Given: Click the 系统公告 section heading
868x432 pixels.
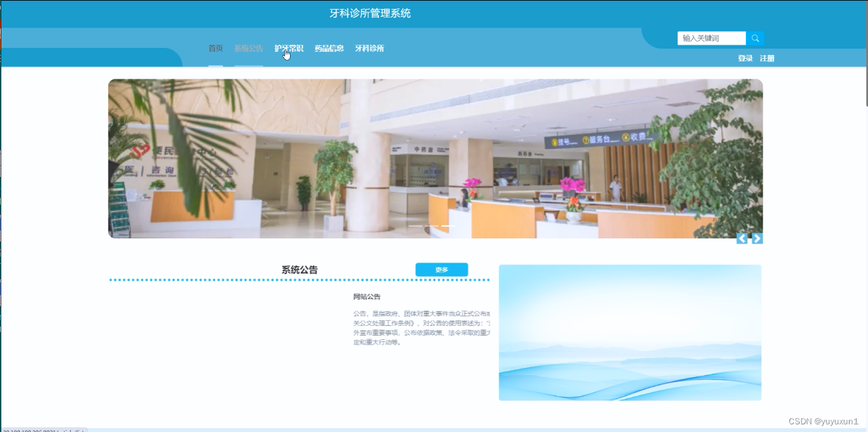Looking at the screenshot, I should coord(300,270).
